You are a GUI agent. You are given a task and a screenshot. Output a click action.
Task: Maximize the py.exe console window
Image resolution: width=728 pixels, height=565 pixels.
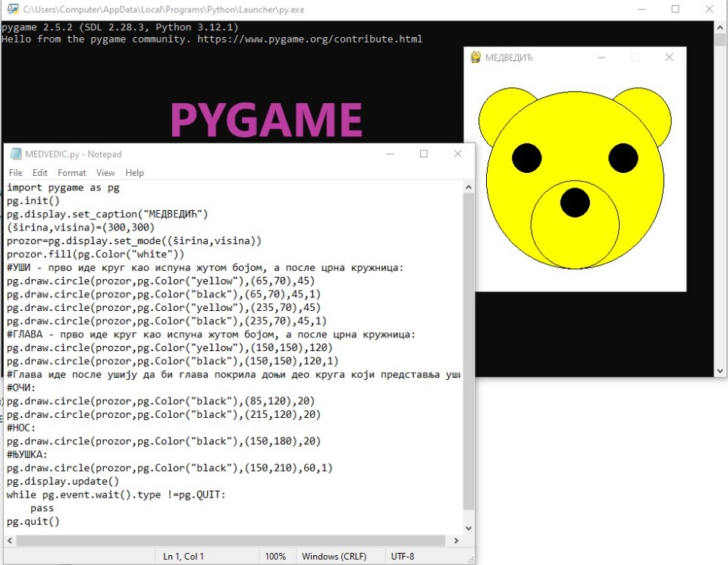tap(676, 9)
